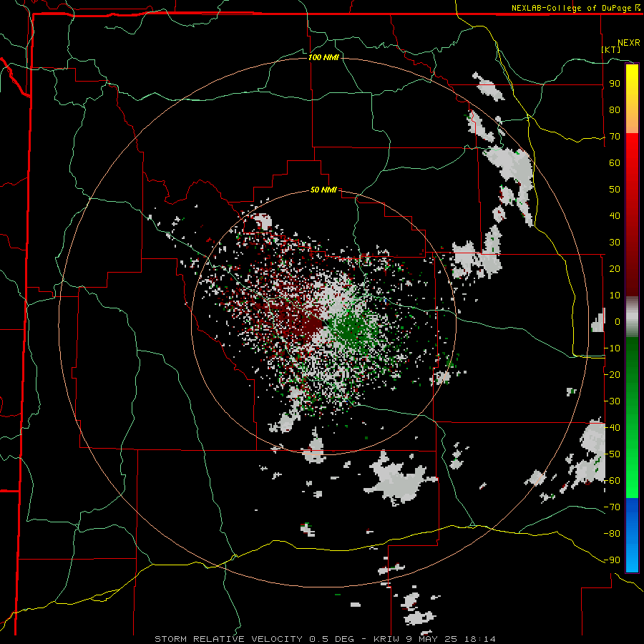Click the NEXLAB-College of DuPage title text
Image resolution: width=644 pixels, height=644 pixels.
[572, 8]
